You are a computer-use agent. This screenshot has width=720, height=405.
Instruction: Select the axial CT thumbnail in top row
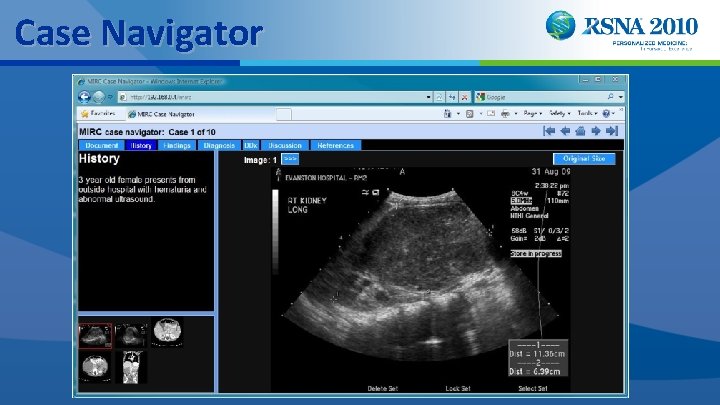coord(167,332)
